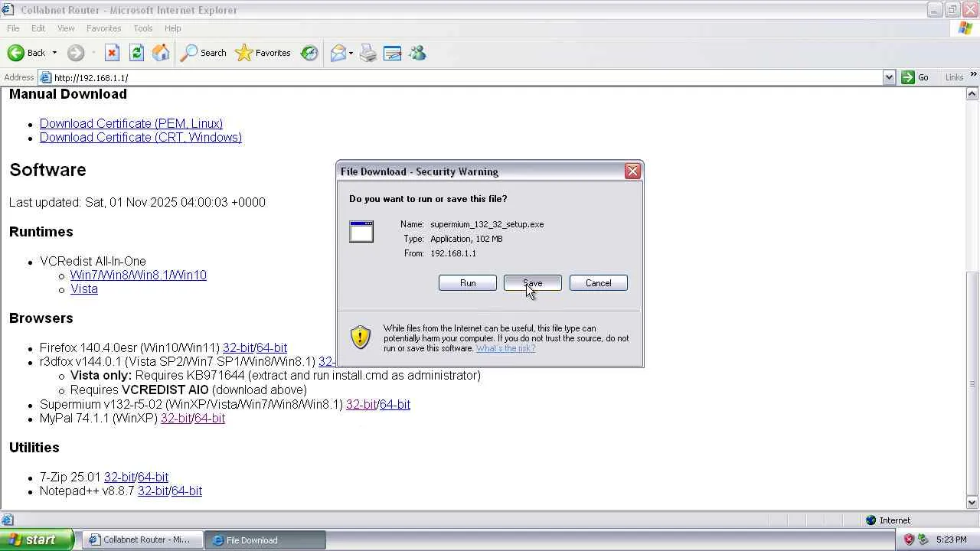The height and width of the screenshot is (551, 980).
Task: Open the Edit menu
Action: pyautogui.click(x=38, y=28)
